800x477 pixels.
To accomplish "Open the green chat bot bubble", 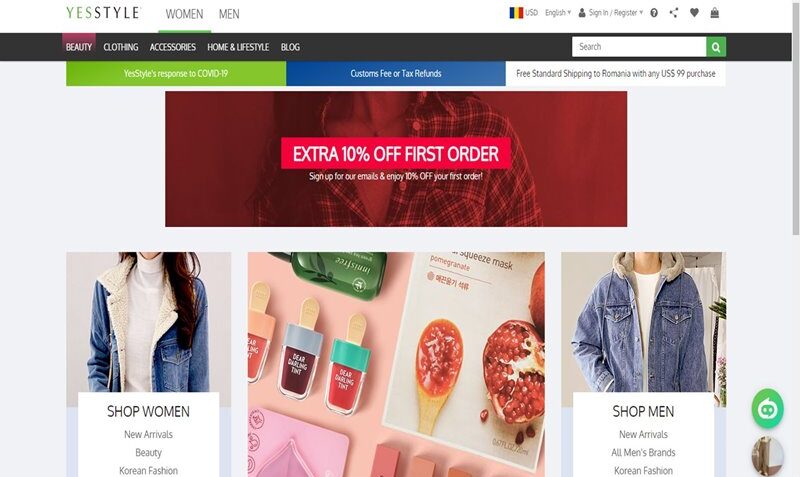I will [x=767, y=409].
